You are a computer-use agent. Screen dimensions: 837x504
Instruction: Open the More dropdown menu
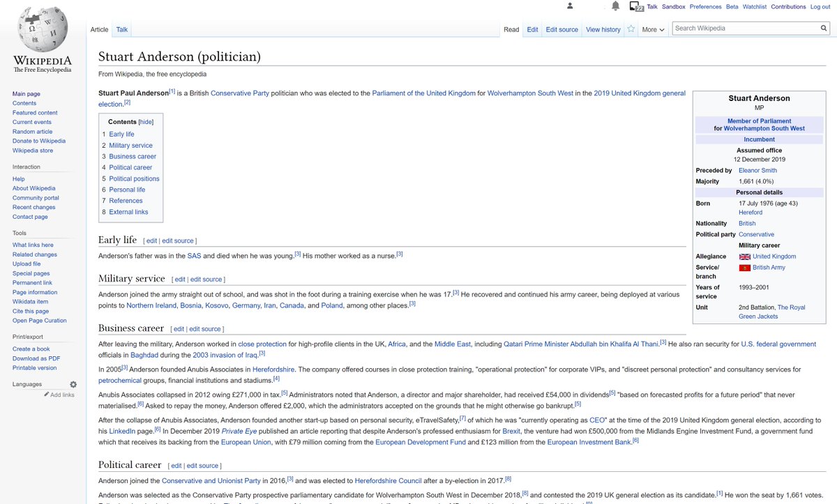[x=652, y=29]
